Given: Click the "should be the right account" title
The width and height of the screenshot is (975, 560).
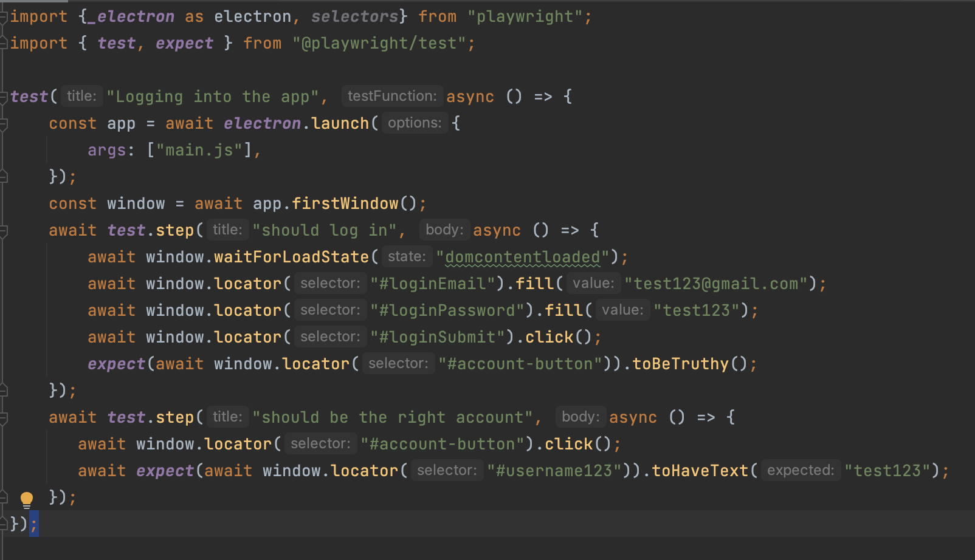Looking at the screenshot, I should [393, 417].
